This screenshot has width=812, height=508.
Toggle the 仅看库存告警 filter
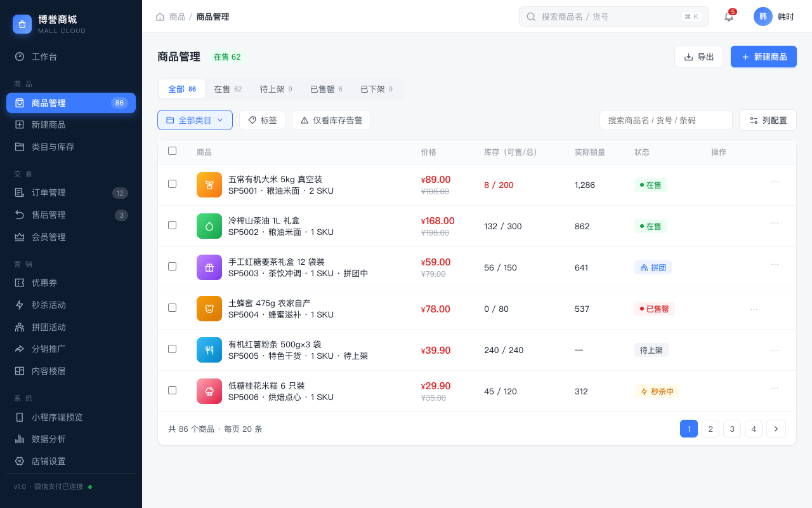click(331, 120)
